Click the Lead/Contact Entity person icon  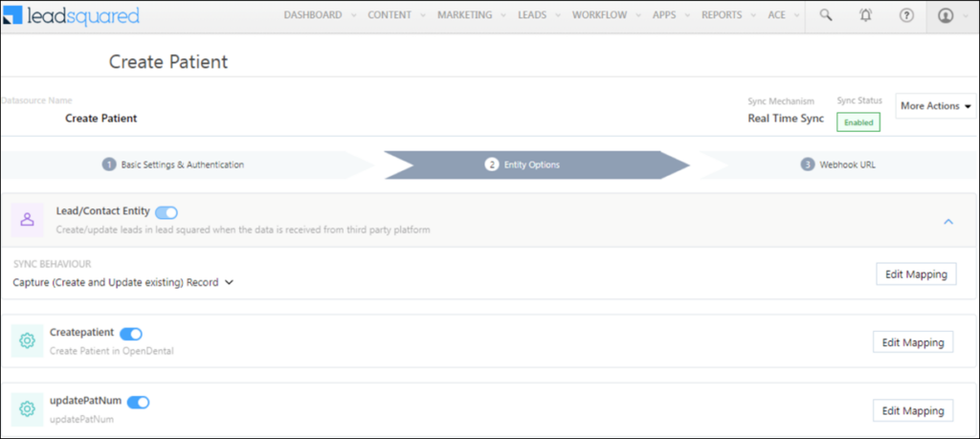pyautogui.click(x=27, y=219)
